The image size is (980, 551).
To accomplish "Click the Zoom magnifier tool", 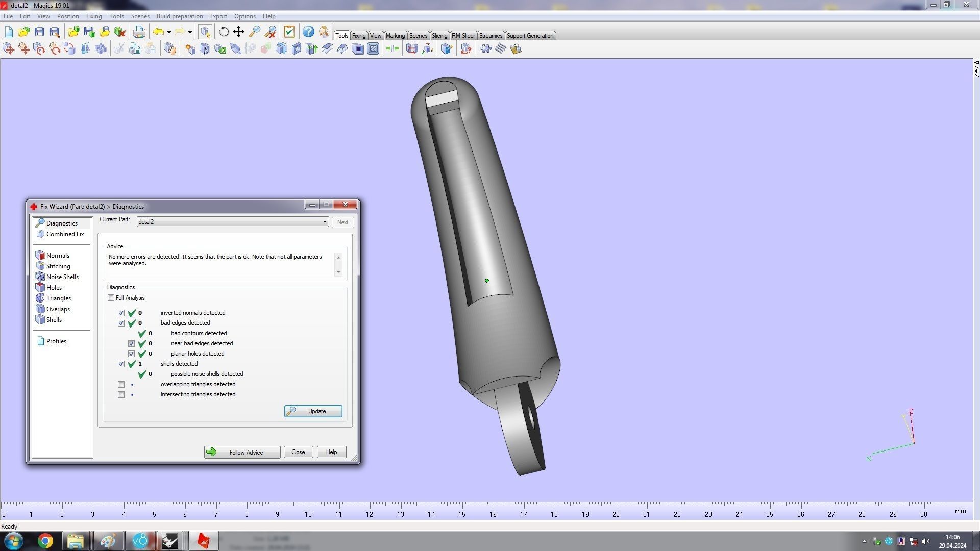I will point(255,32).
